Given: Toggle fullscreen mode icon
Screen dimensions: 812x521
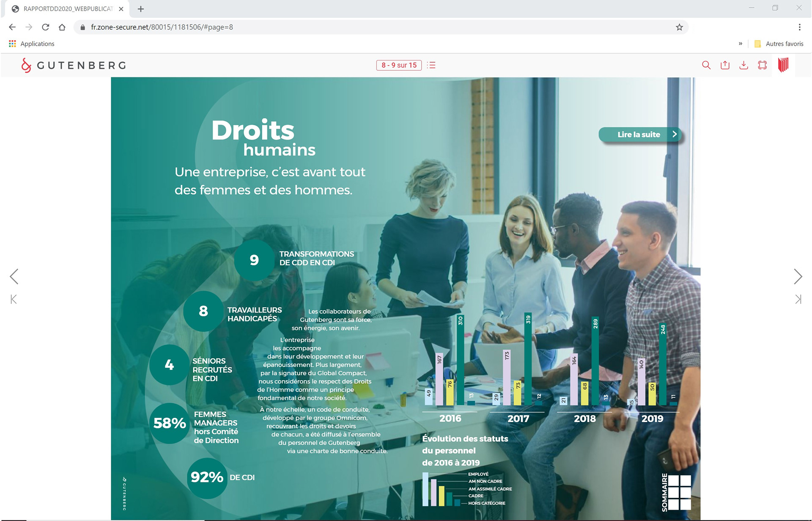Looking at the screenshot, I should 762,65.
